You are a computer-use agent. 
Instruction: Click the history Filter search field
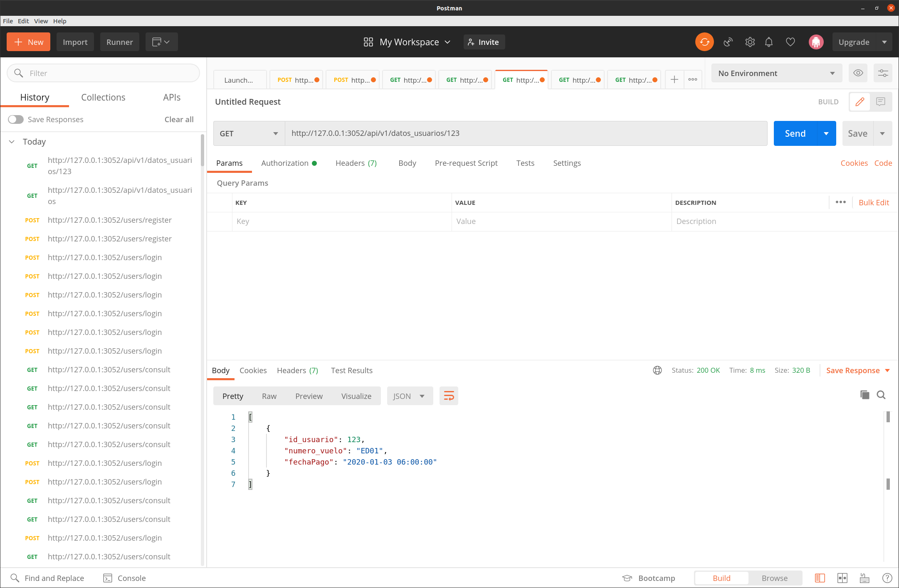point(103,73)
